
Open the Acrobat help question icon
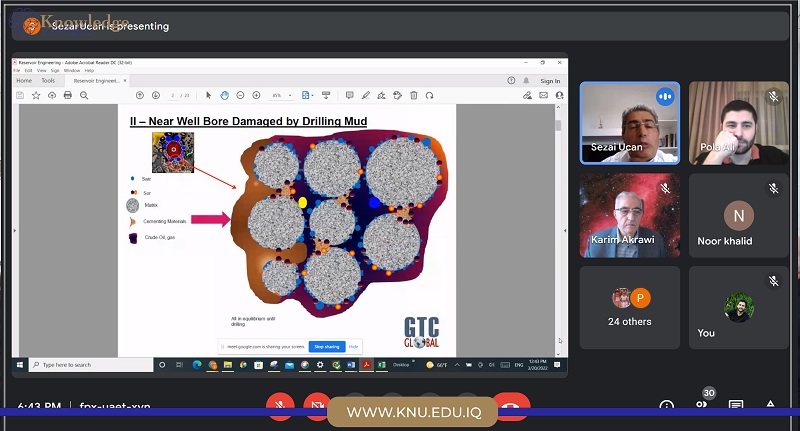(x=511, y=81)
